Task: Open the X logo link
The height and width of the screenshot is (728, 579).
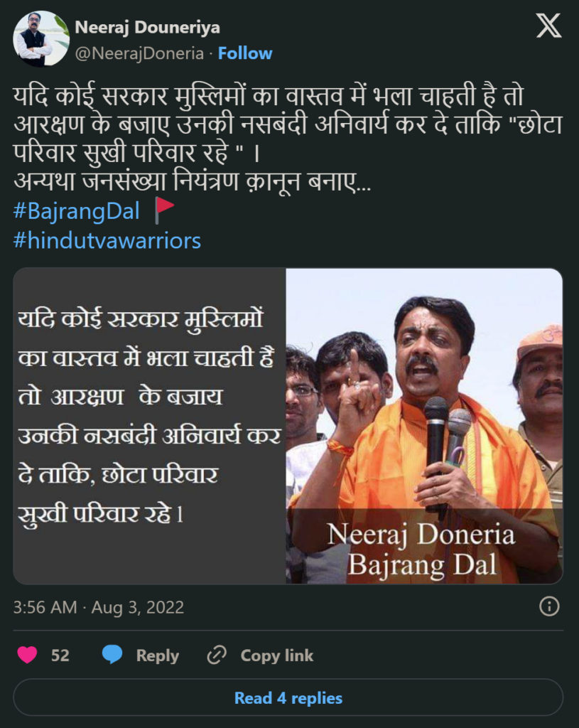Action: [x=549, y=26]
